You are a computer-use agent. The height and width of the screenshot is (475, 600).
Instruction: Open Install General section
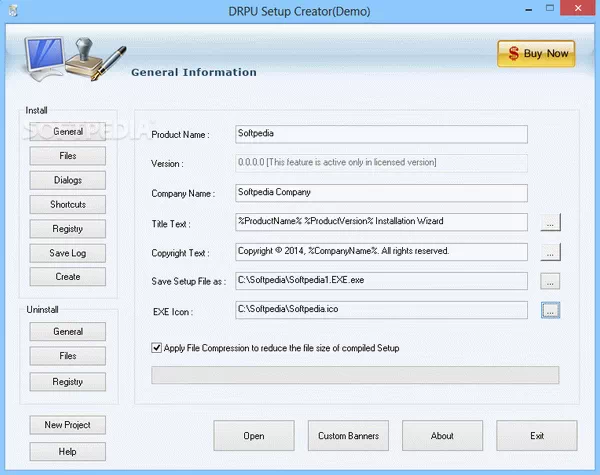pyautogui.click(x=68, y=132)
